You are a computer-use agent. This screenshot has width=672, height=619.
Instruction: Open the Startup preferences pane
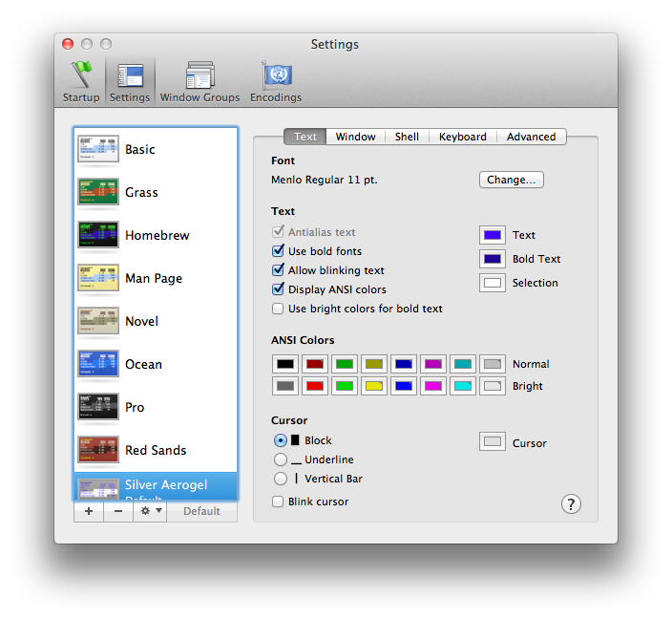pos(81,81)
